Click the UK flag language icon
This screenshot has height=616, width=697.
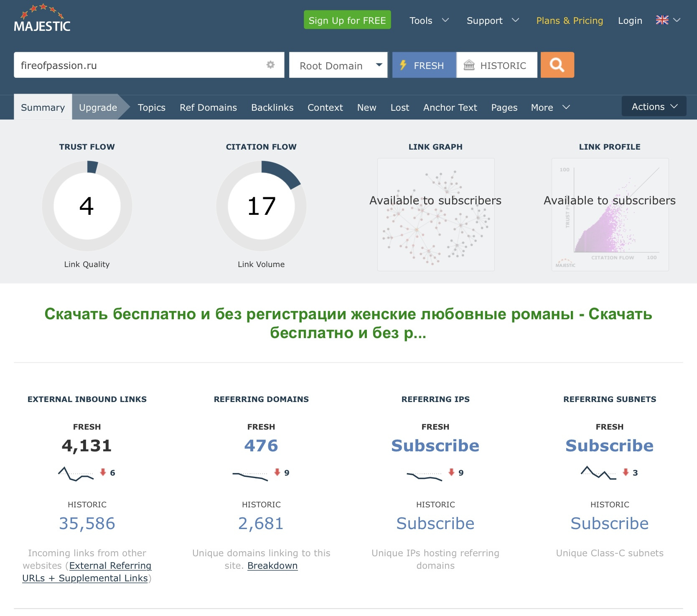coord(662,20)
